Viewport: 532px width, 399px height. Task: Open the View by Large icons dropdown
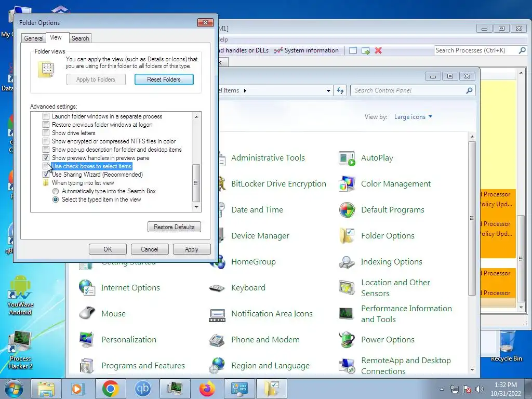tap(413, 117)
